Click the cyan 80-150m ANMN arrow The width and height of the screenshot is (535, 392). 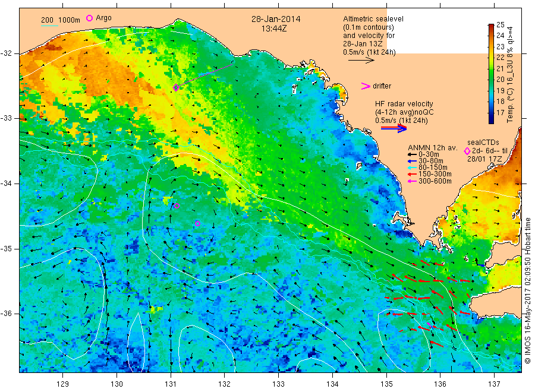[412, 167]
